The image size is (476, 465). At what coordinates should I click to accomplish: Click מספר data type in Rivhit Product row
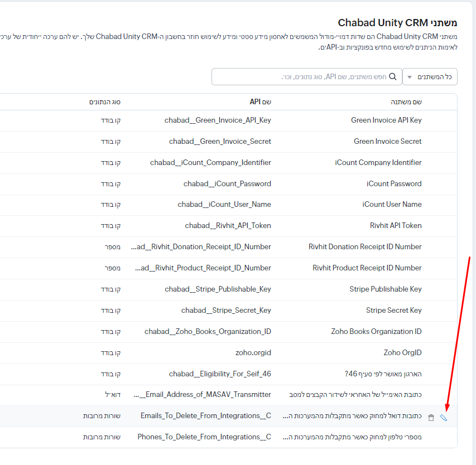(x=113, y=268)
